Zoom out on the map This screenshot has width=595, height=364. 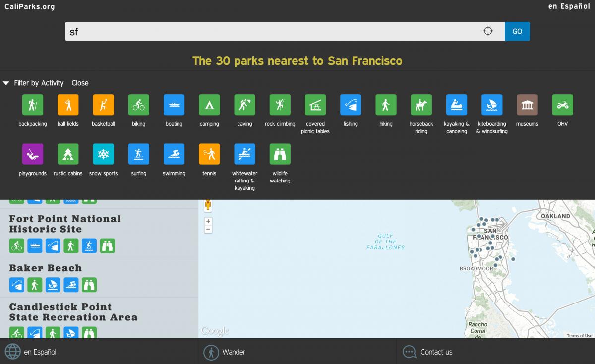point(208,229)
